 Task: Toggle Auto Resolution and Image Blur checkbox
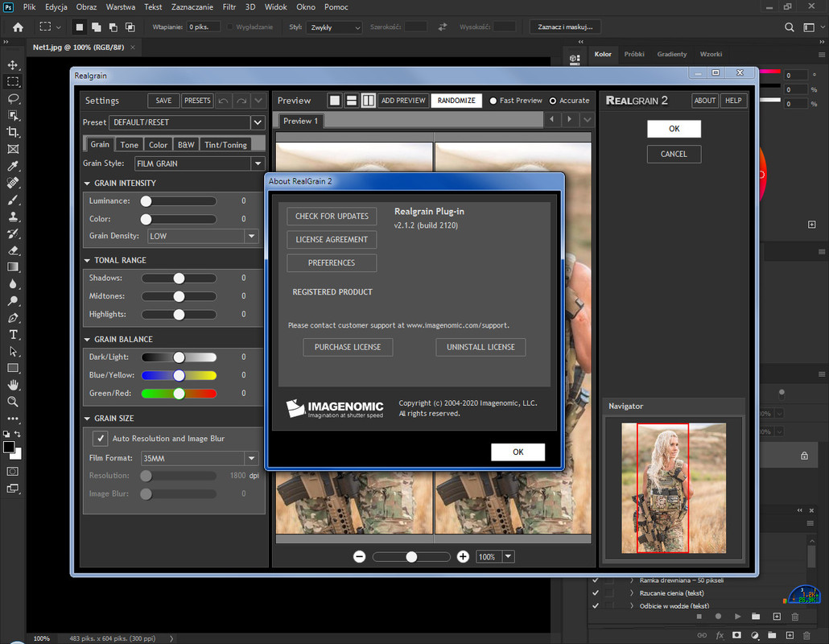[x=100, y=438]
